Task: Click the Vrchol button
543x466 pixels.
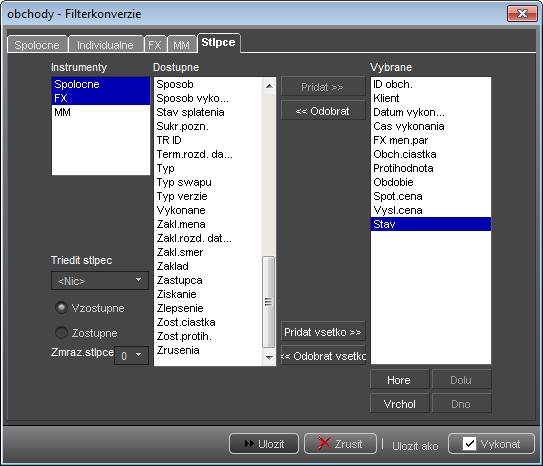Action: [x=399, y=404]
